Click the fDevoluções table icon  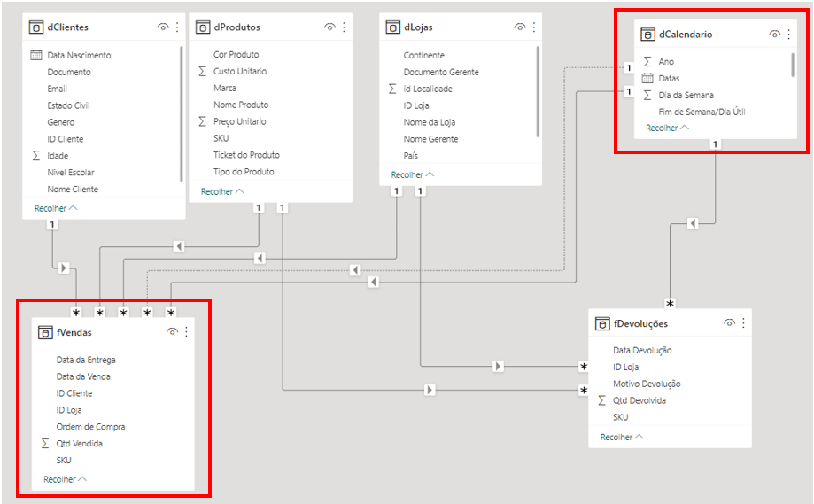(601, 323)
